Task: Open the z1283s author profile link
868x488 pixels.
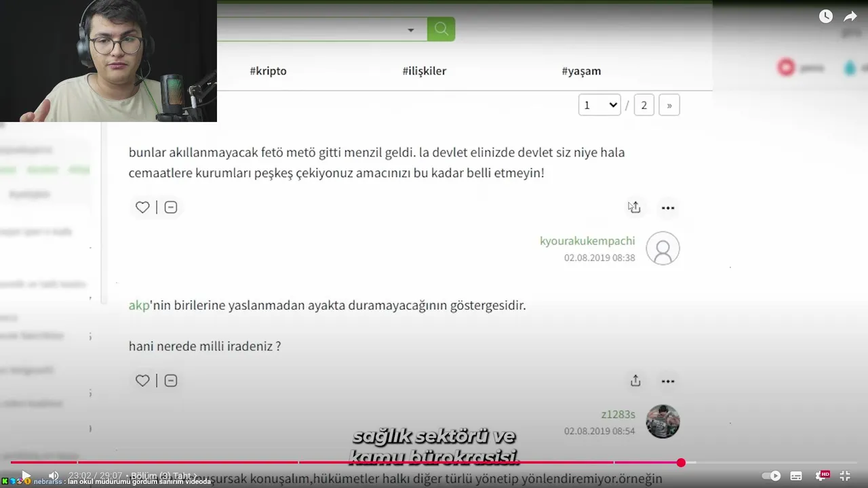Action: click(618, 414)
